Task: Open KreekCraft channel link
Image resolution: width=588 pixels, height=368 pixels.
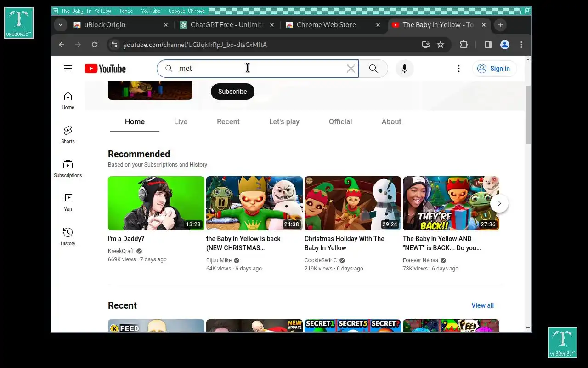Action: [x=121, y=251]
